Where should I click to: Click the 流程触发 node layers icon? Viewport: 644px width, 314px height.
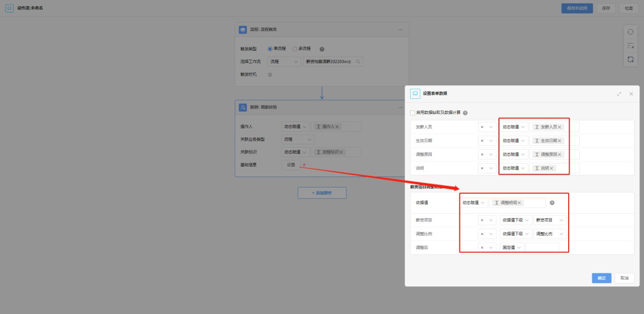coord(242,30)
